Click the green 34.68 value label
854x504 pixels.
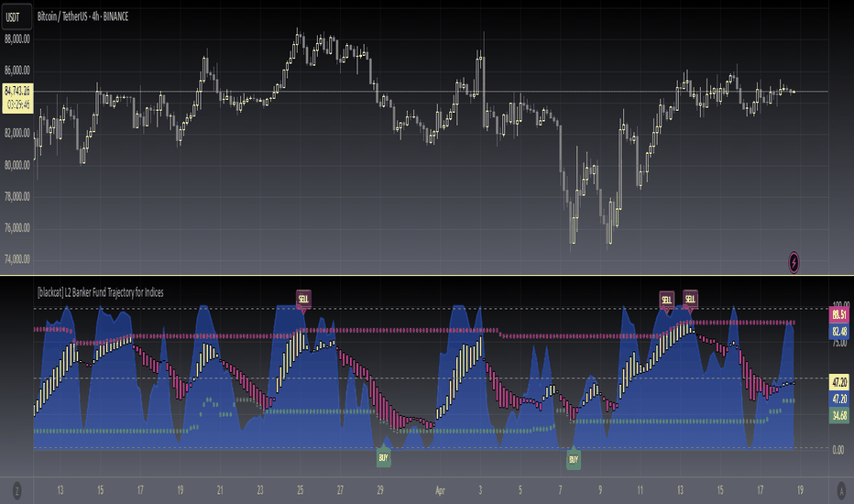point(839,416)
